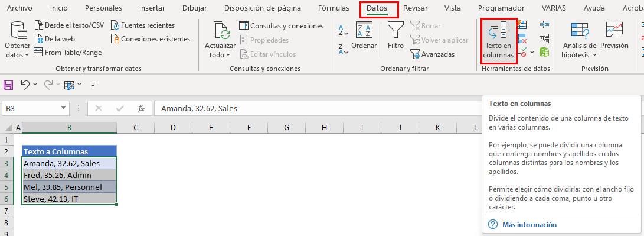The height and width of the screenshot is (236, 644).
Task: Open Conexiones existentes
Action: [151, 39]
